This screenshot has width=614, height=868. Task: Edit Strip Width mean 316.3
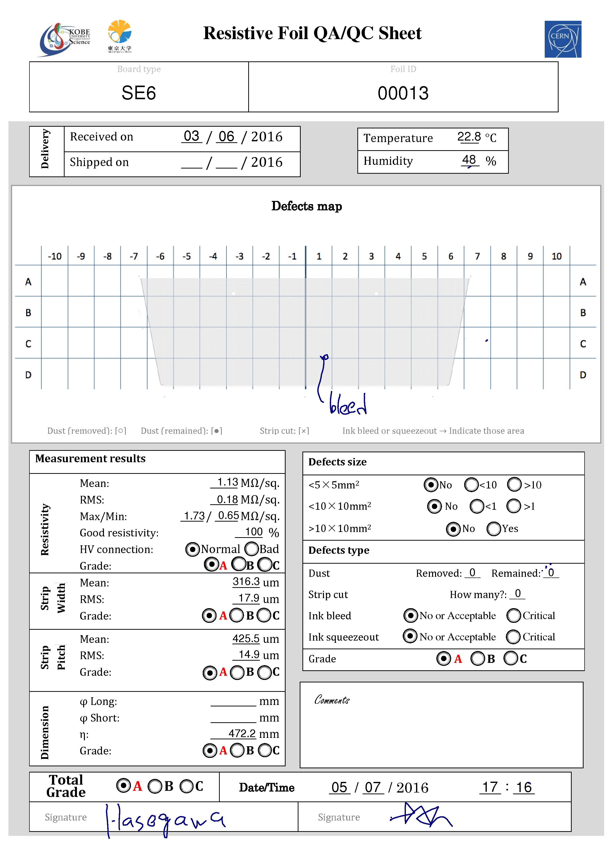[246, 581]
